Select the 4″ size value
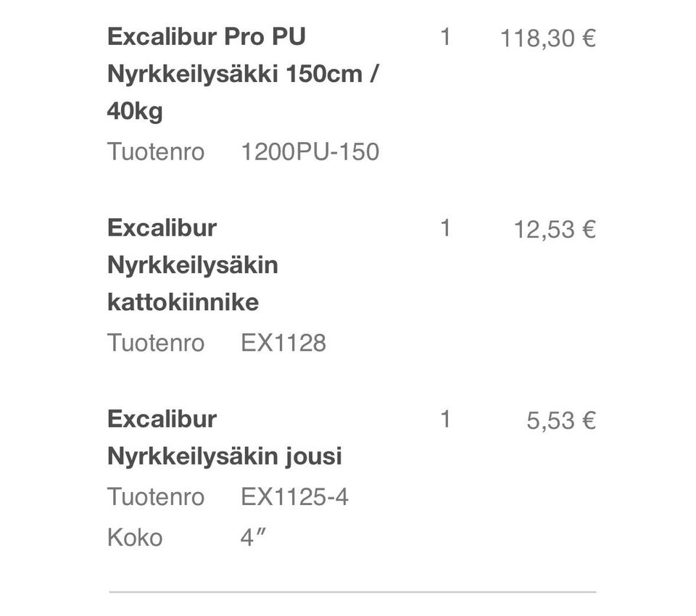696x616 pixels. pyautogui.click(x=249, y=538)
